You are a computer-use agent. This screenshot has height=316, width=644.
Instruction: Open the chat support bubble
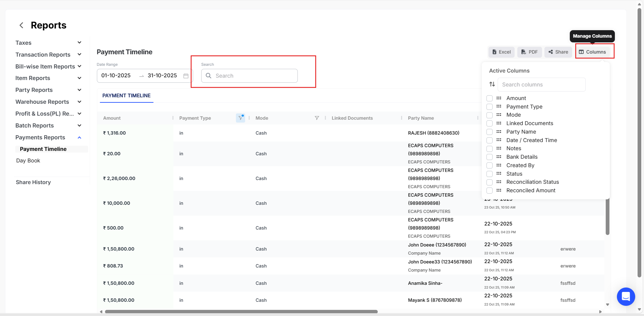click(626, 297)
